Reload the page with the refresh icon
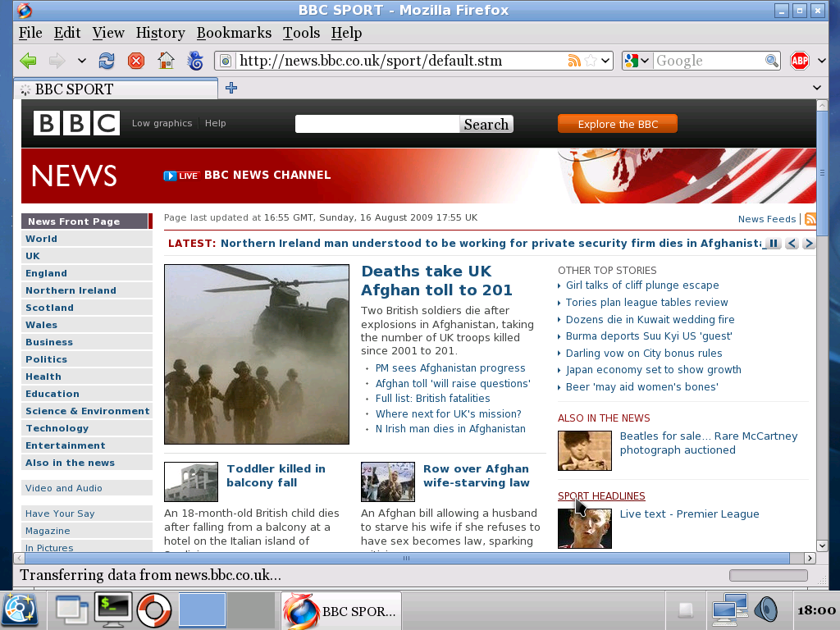840x630 pixels. click(107, 61)
